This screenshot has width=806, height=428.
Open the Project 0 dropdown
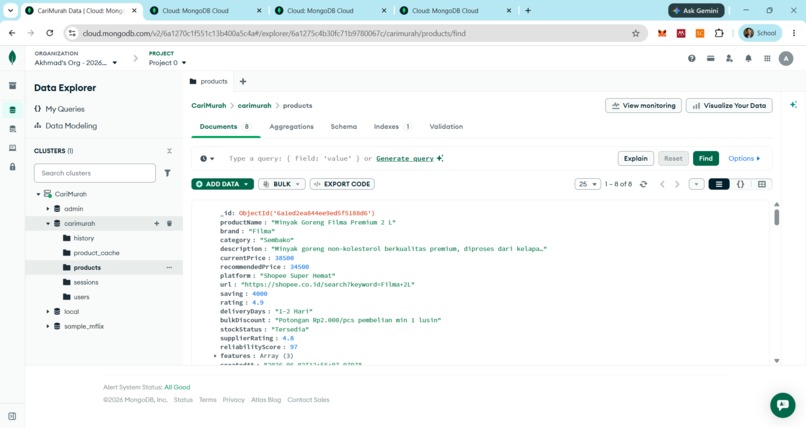pyautogui.click(x=168, y=63)
